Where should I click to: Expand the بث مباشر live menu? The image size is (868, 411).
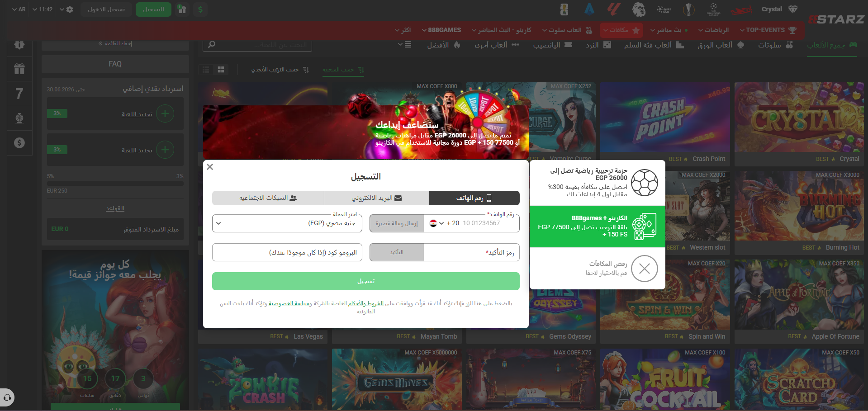tap(669, 30)
